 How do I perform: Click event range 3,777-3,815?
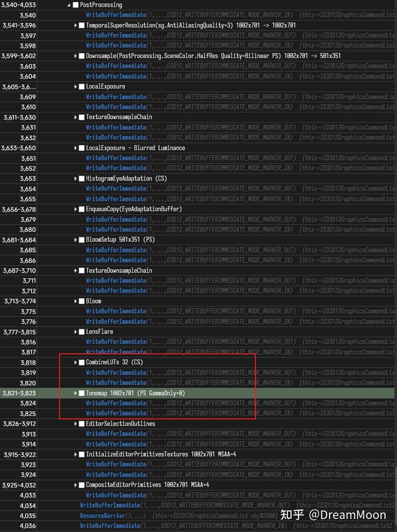coord(19,332)
